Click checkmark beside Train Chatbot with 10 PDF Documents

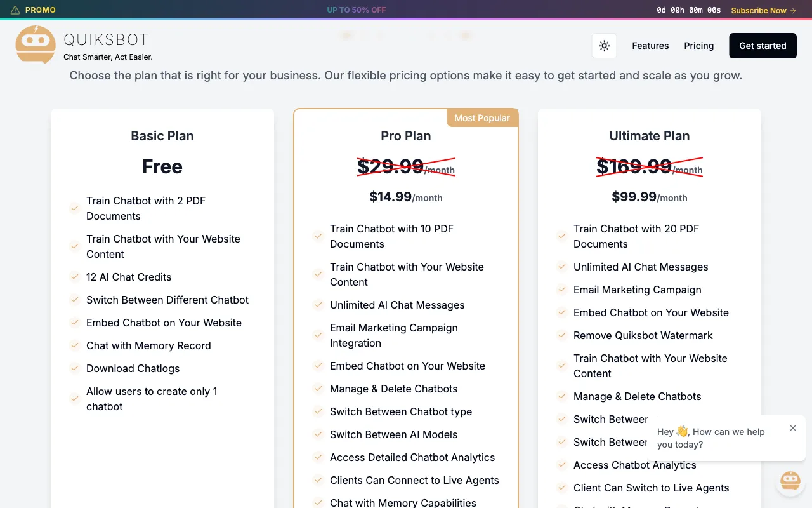click(x=318, y=236)
